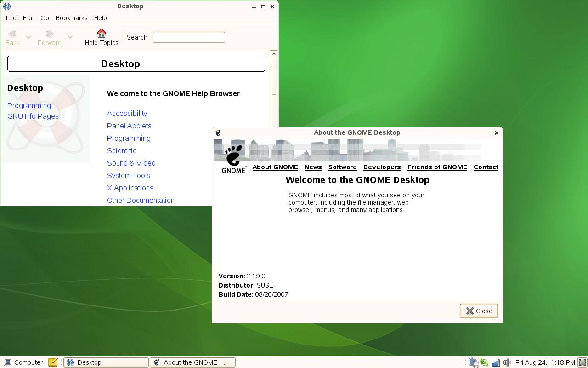The height and width of the screenshot is (368, 588).
Task: Open the Go menu
Action: [x=45, y=18]
